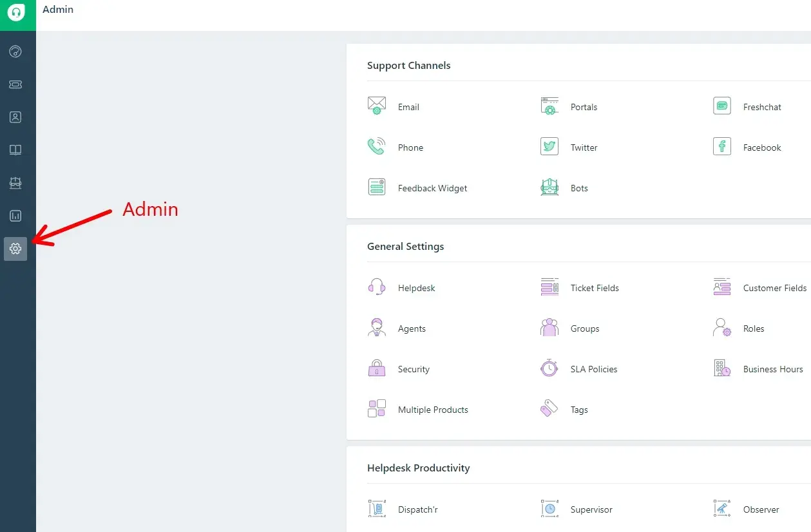The height and width of the screenshot is (532, 811).
Task: Open the Customer Fields link
Action: (775, 288)
